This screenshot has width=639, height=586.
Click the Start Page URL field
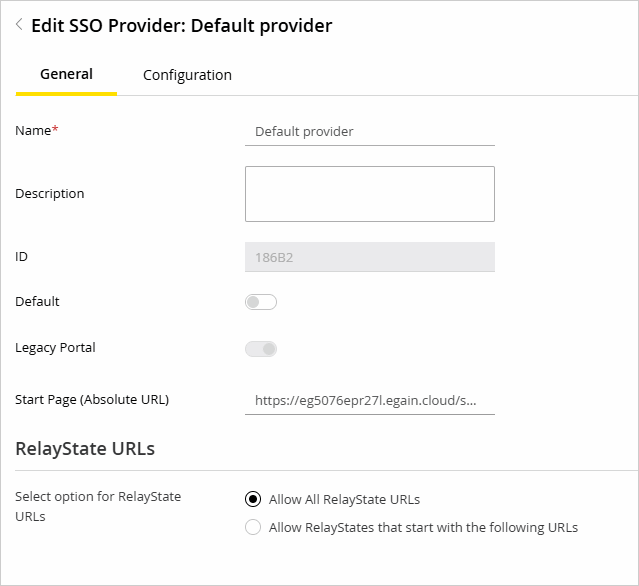tap(370, 401)
